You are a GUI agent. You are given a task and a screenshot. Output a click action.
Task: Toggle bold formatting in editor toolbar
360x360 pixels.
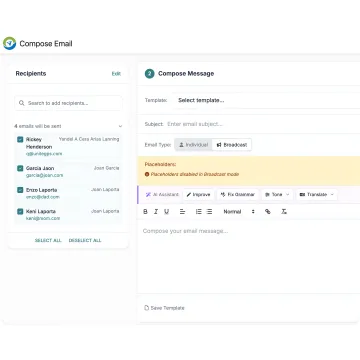145,212
